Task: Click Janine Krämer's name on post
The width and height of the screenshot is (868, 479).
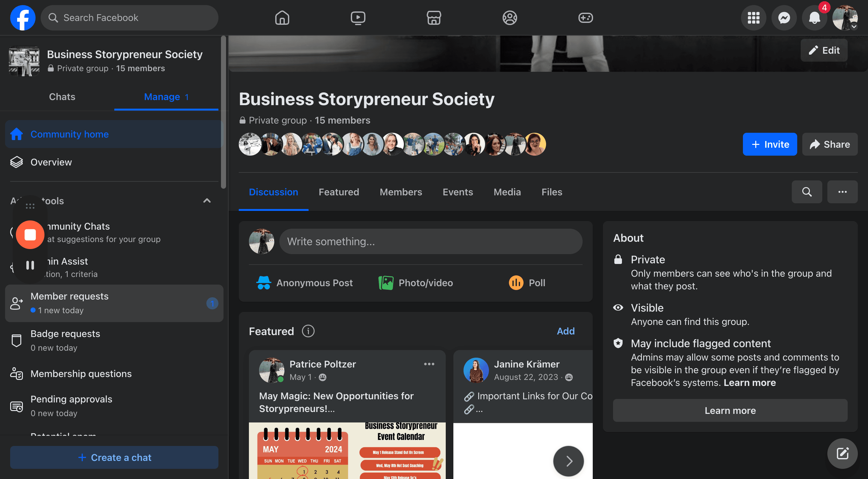Action: click(527, 364)
